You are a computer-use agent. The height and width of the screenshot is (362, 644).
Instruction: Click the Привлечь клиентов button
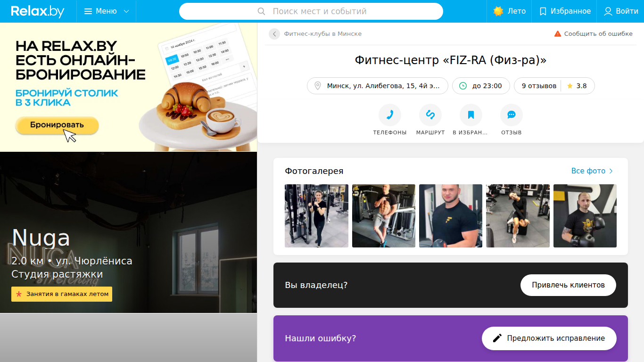click(569, 285)
